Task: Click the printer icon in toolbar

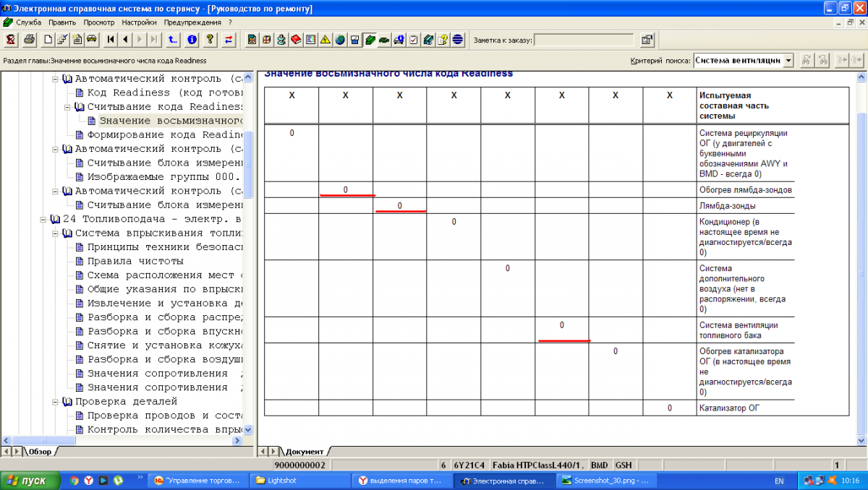Action: click(x=29, y=40)
